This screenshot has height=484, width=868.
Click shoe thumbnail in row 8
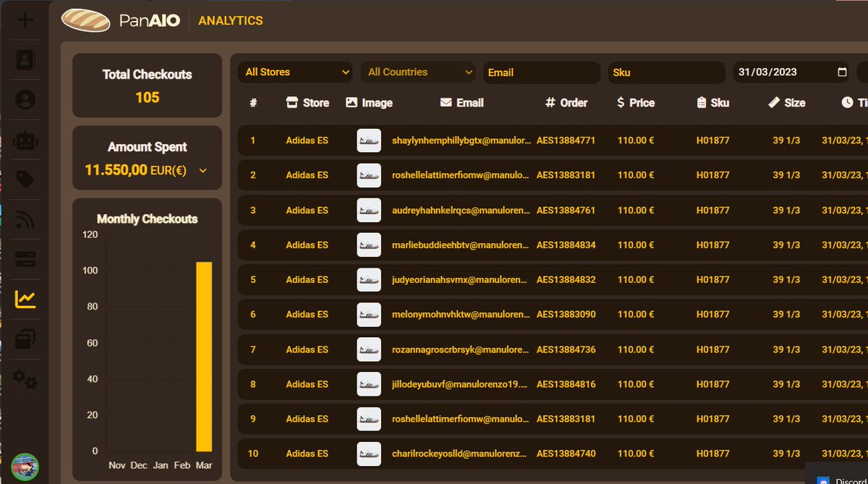369,384
